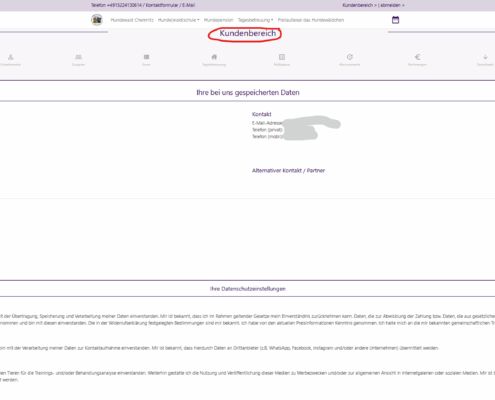The image size is (495, 400).
Task: Click the E-Mail link in top bar
Action: [188, 5]
